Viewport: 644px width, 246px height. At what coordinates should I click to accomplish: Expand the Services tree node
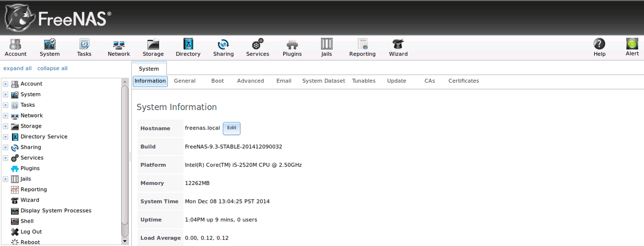tap(6, 158)
